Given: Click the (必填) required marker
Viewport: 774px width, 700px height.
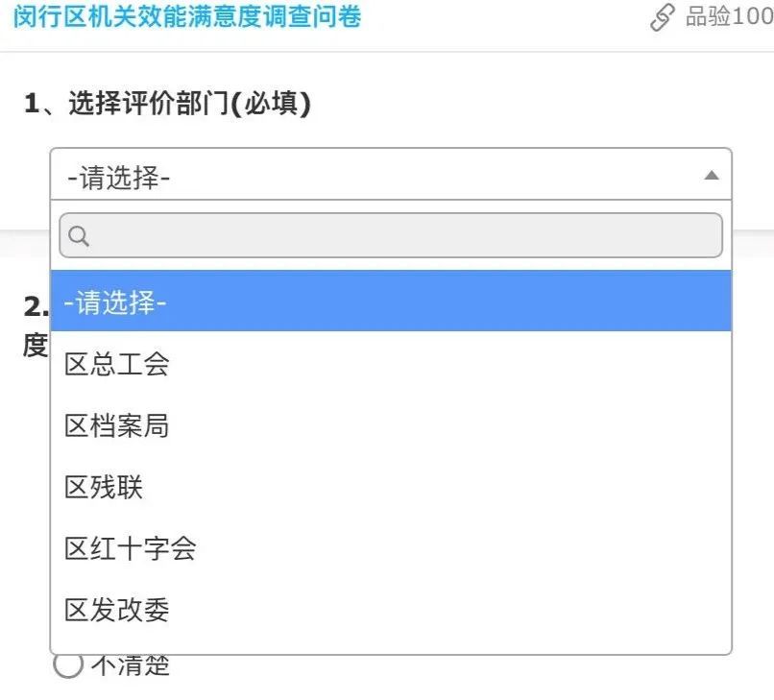Looking at the screenshot, I should coord(272,104).
